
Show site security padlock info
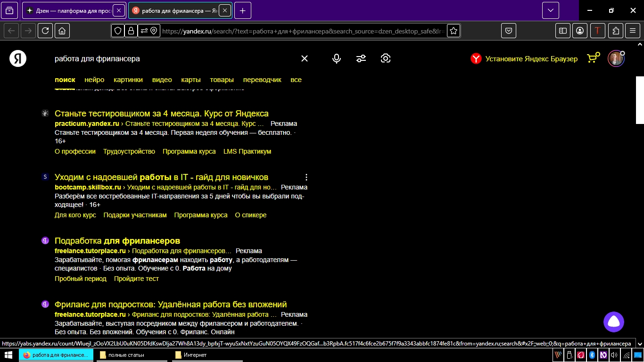pos(131,31)
